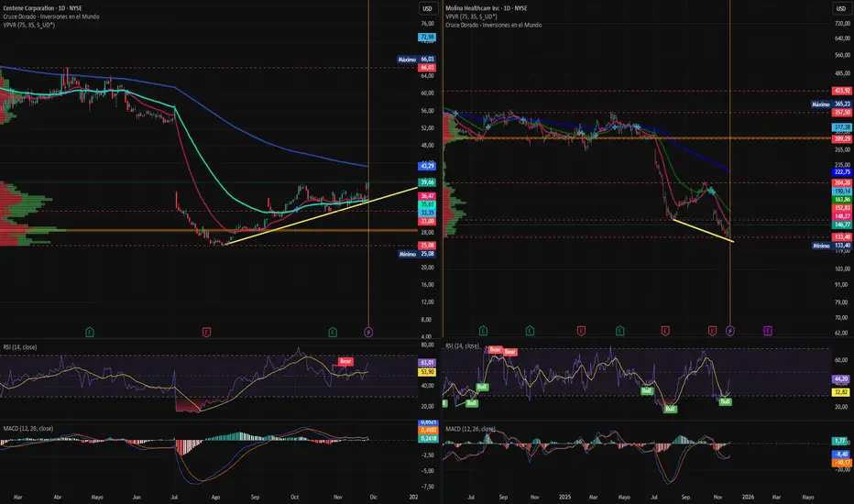Image resolution: width=854 pixels, height=504 pixels.
Task: Click cyan 72,98 price tag on Centene scale
Action: point(427,37)
